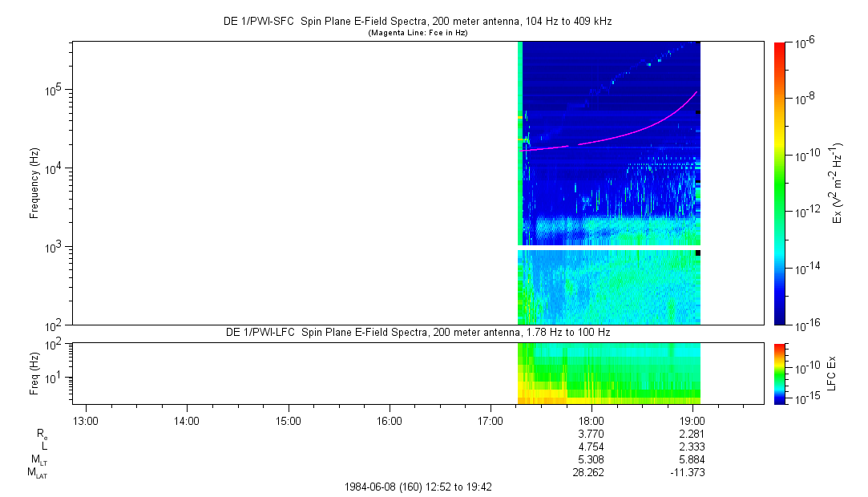Click the Re value 3.770
Viewport: 868px width, 497px height.
(x=591, y=434)
